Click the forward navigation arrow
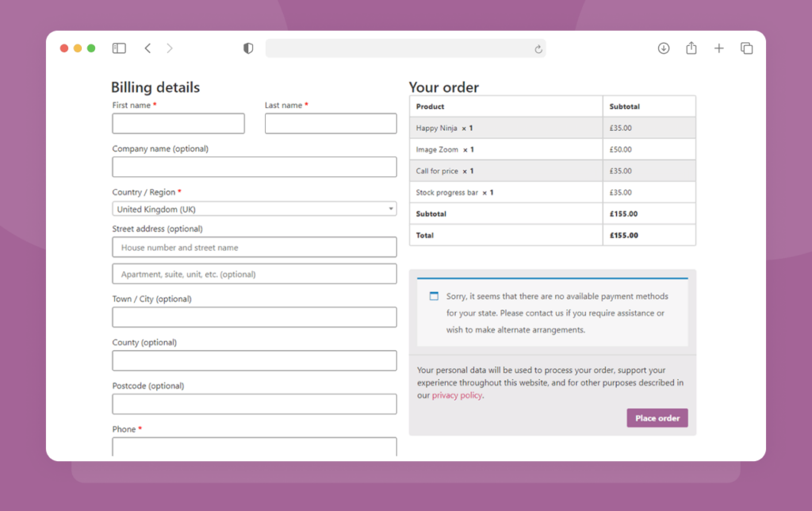Viewport: 812px width, 511px height. pos(169,48)
